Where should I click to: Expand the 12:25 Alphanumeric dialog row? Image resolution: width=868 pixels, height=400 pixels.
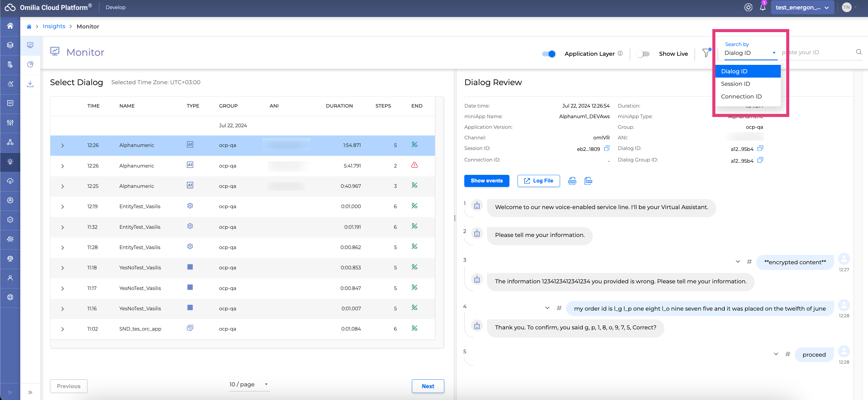pyautogui.click(x=63, y=186)
